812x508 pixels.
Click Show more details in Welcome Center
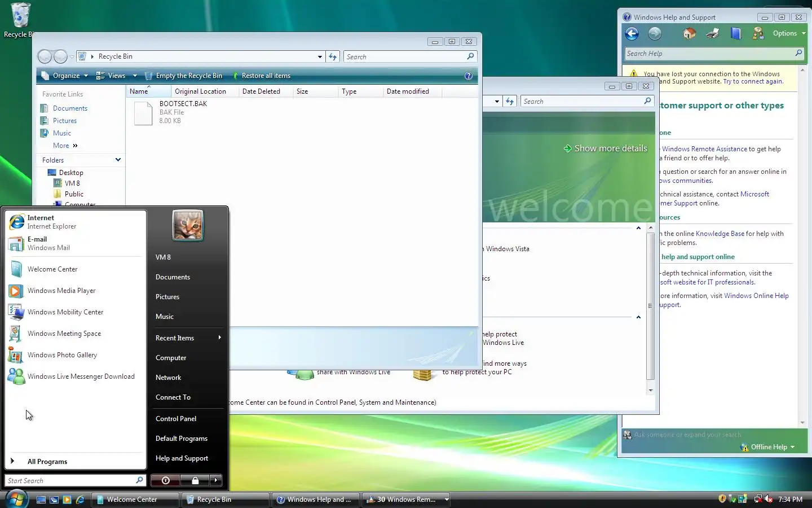point(605,148)
